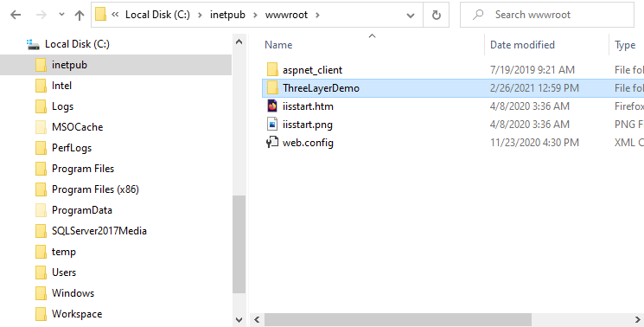
Task: Expand the address bar overflow chevrons
Action: click(115, 15)
